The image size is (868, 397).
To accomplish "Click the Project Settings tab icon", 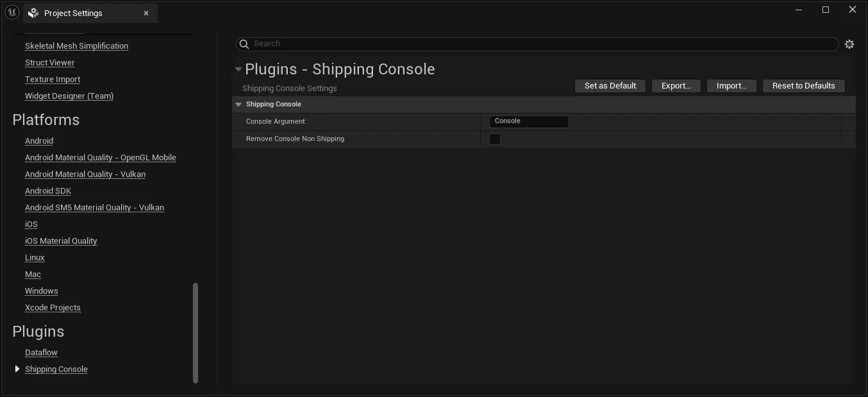I will pos(34,13).
